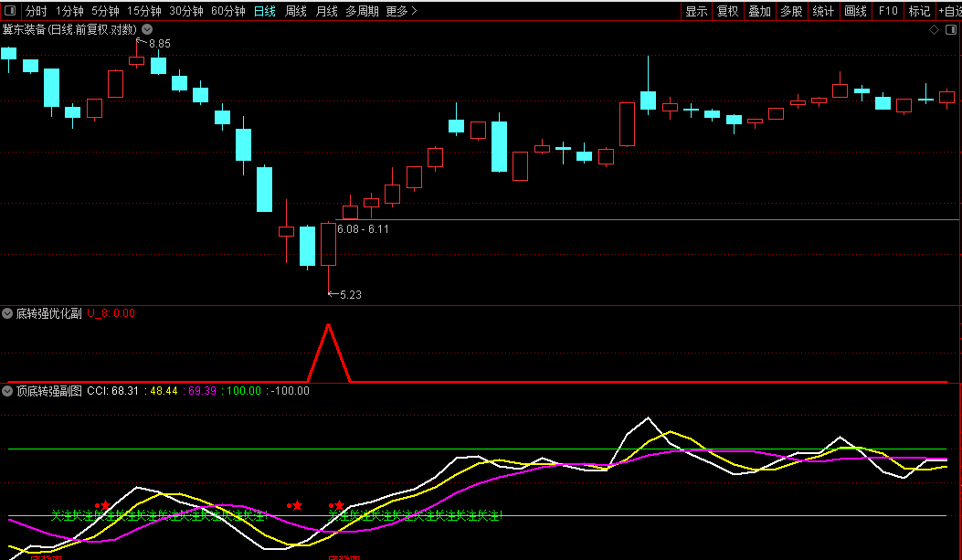Screen dimensions: 962x560
Task: Switch to the 周线 weekly tab
Action: [x=296, y=11]
